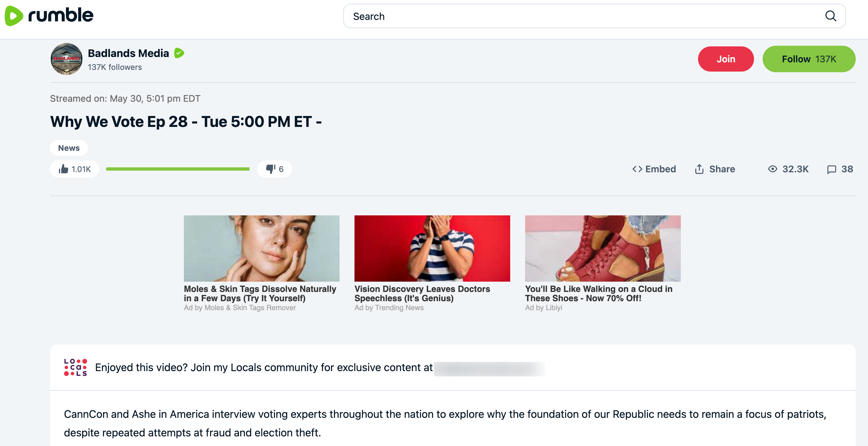This screenshot has width=868, height=446.
Task: Open the red shoes ad thumbnail
Action: pyautogui.click(x=603, y=249)
